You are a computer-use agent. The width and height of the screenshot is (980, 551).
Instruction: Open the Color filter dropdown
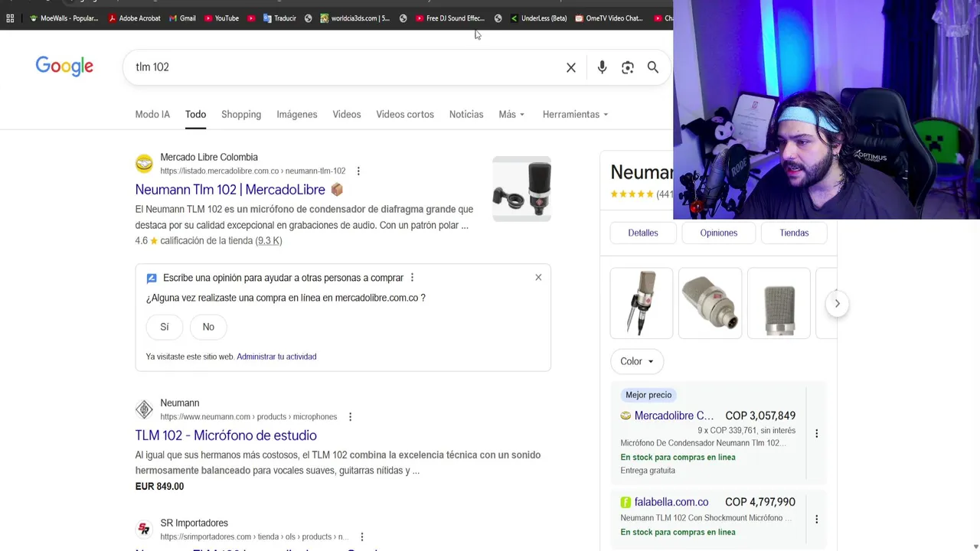pyautogui.click(x=637, y=361)
